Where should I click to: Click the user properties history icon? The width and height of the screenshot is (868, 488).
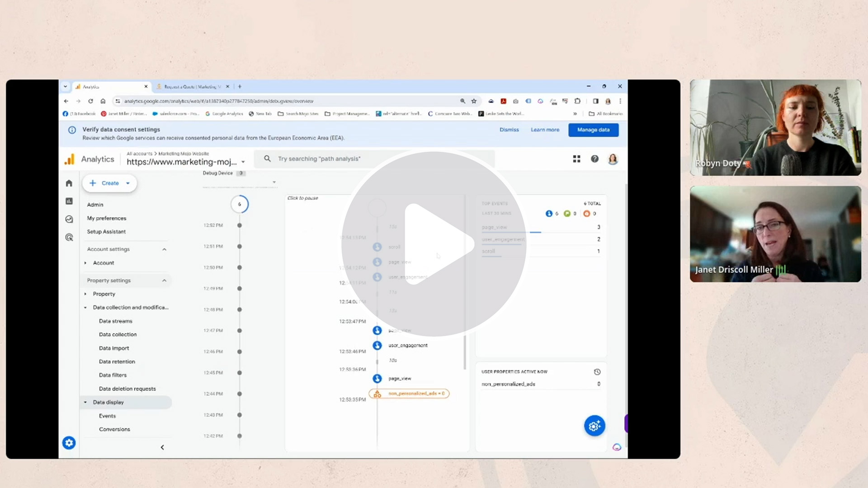[597, 372]
